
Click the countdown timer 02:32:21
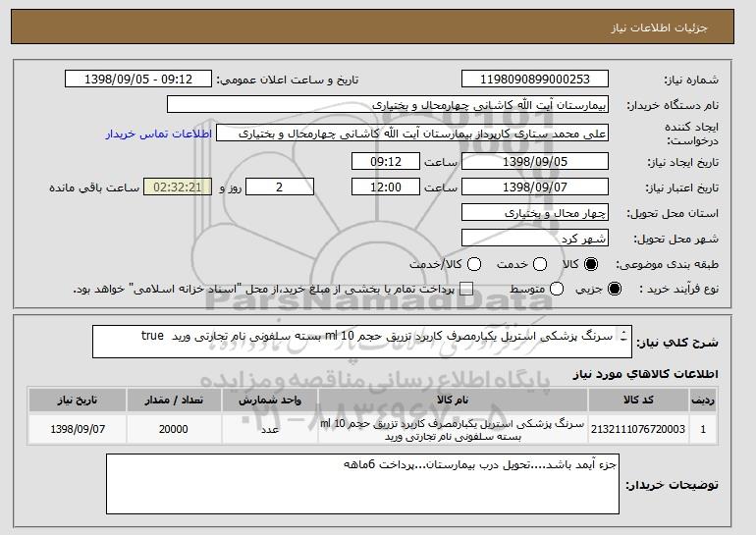tap(178, 187)
